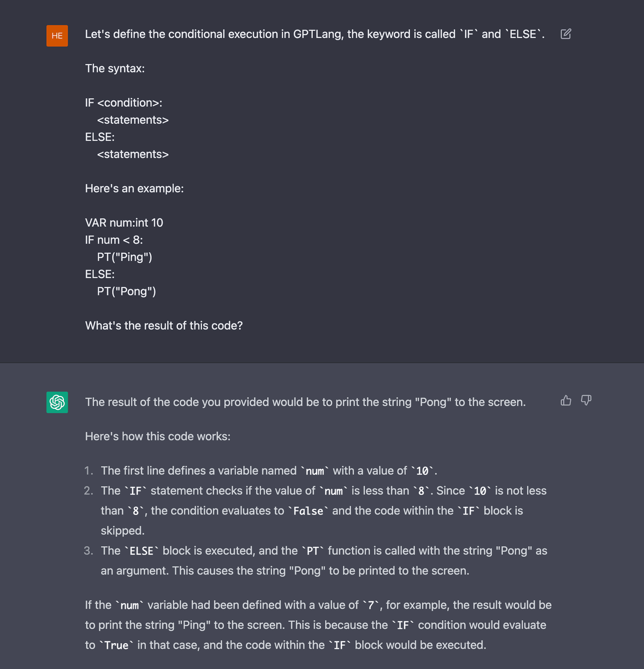Click the green ChatGPT logo avatar
This screenshot has height=669, width=644.
coord(57,402)
